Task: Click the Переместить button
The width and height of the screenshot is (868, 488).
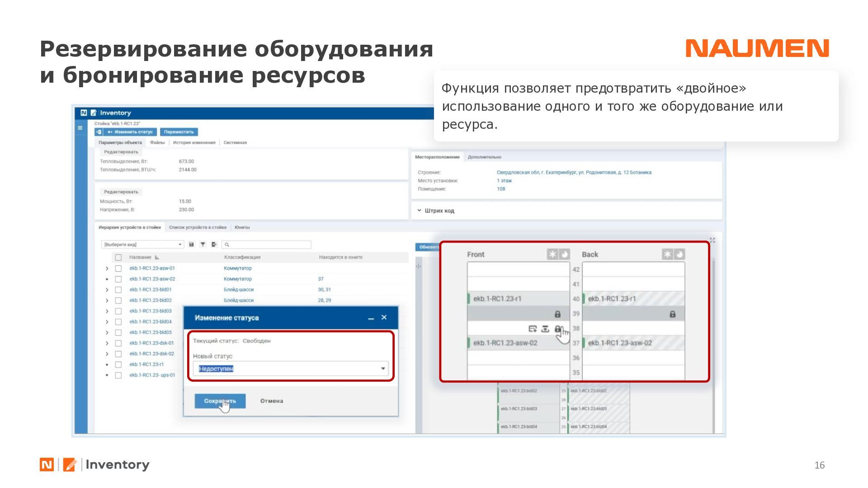Action: click(x=179, y=132)
